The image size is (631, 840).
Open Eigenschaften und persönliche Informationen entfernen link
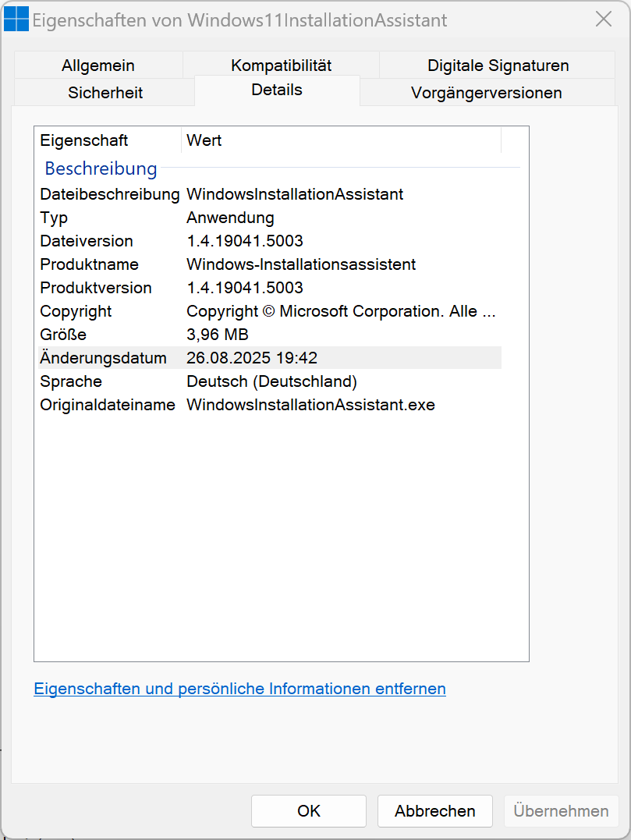coord(239,689)
